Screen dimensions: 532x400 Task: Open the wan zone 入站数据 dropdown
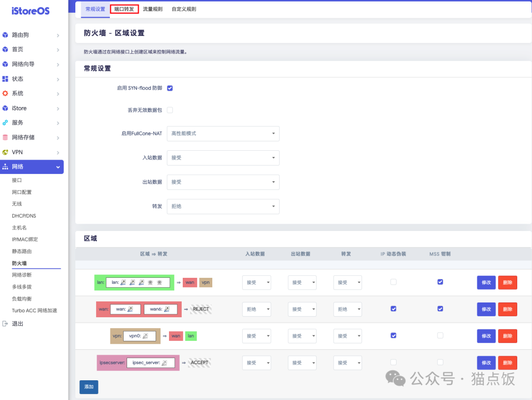pyautogui.click(x=256, y=309)
